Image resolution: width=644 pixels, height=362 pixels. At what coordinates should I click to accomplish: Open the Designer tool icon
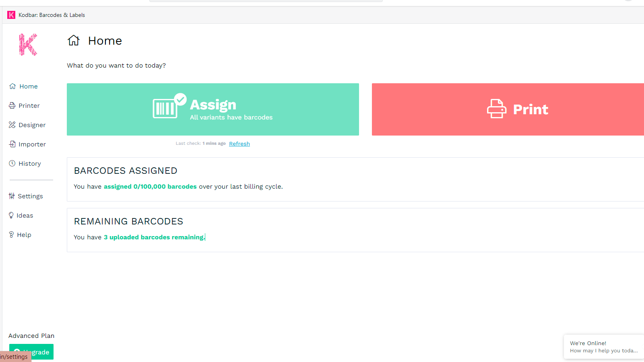12,125
